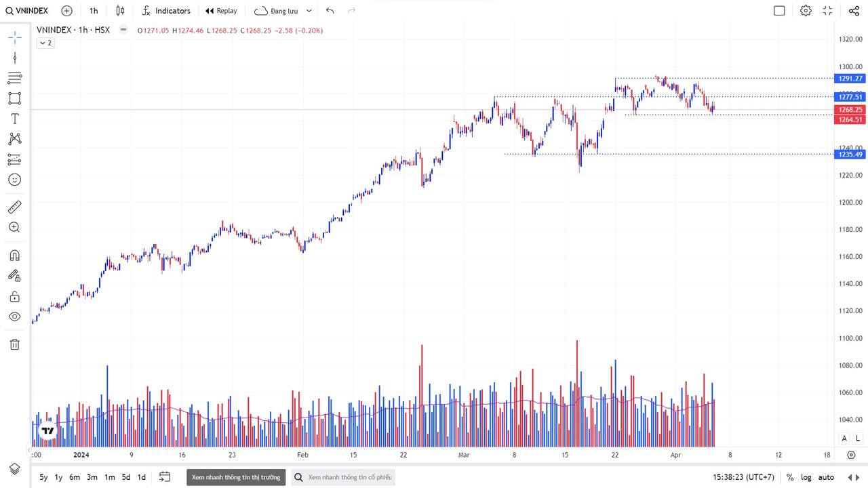Screen dimensions: 868x488
Task: Add a compare symbol with plus icon
Action: coord(66,11)
